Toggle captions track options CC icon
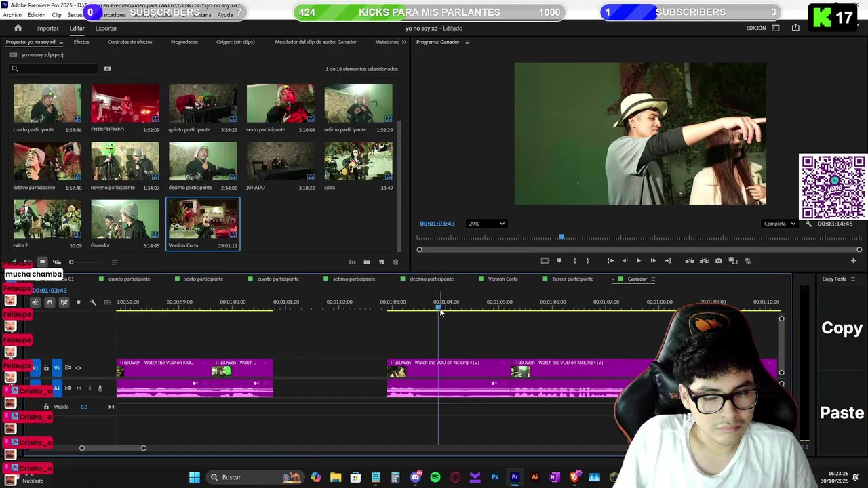The image size is (868, 488). (107, 302)
